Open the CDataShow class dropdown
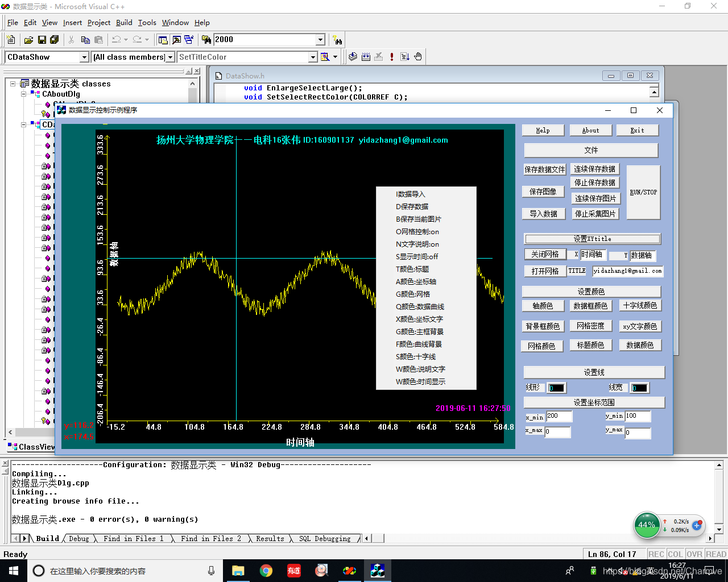The image size is (728, 582). 85,57
